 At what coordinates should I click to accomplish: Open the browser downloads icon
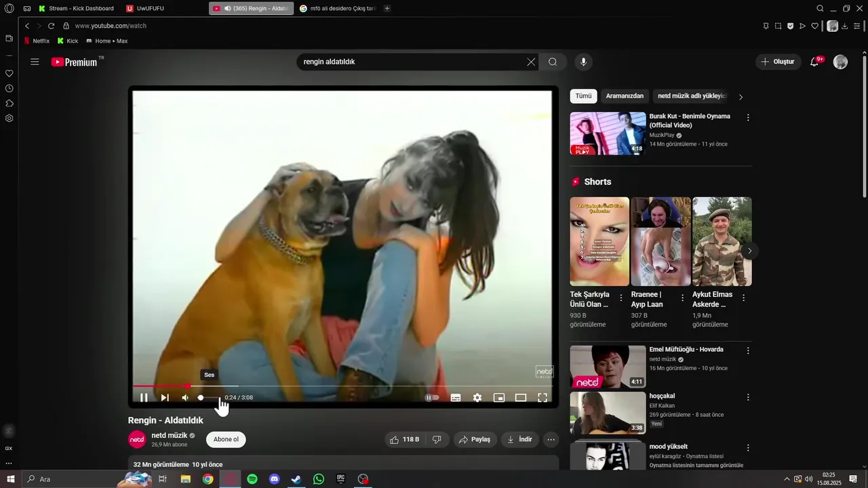pyautogui.click(x=845, y=26)
